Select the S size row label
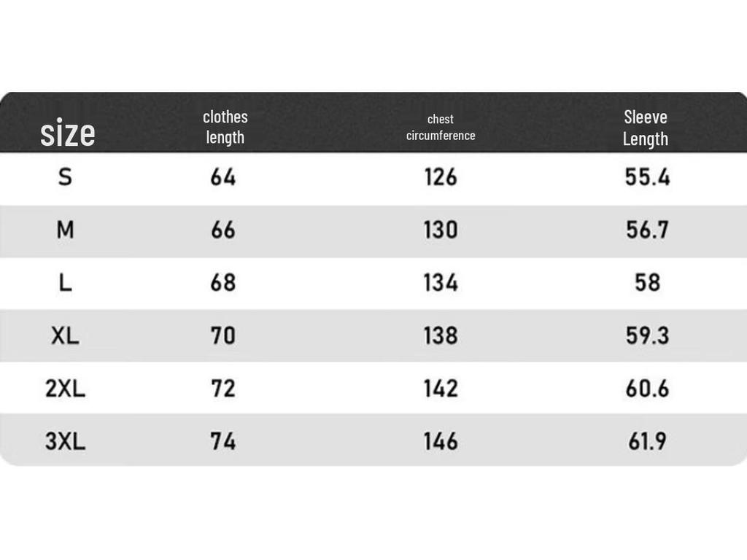The width and height of the screenshot is (747, 560). (65, 177)
